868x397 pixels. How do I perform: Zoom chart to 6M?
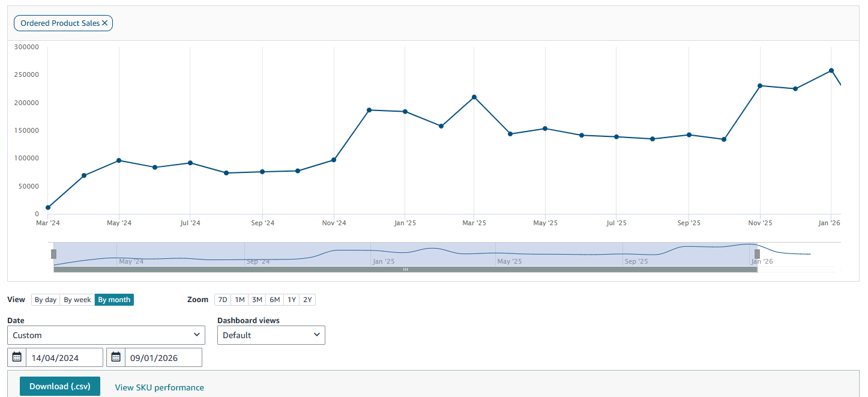274,300
